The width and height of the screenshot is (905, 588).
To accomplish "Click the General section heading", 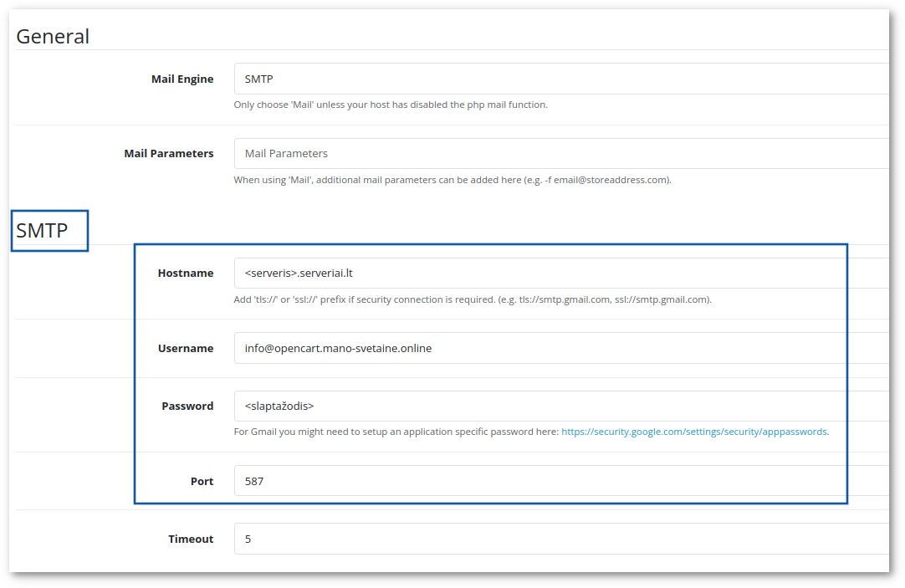I will (x=53, y=36).
